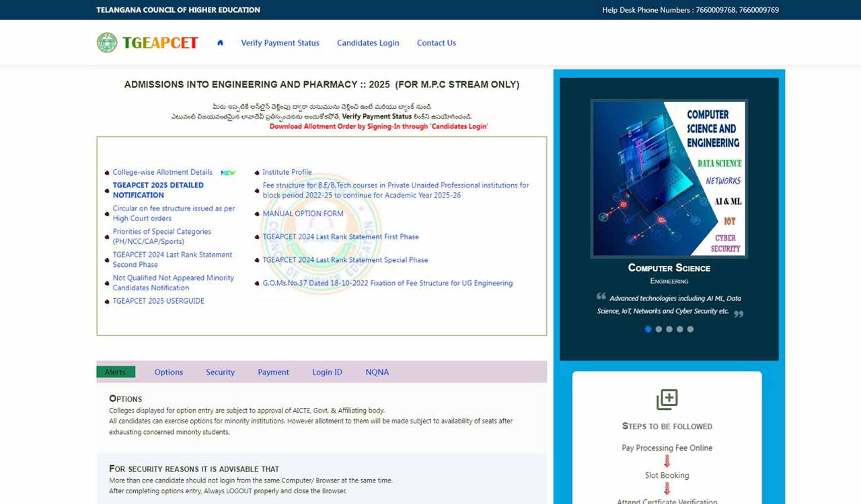Click the home icon in navigation bar
Image resolution: width=861 pixels, height=504 pixels.
pos(220,43)
